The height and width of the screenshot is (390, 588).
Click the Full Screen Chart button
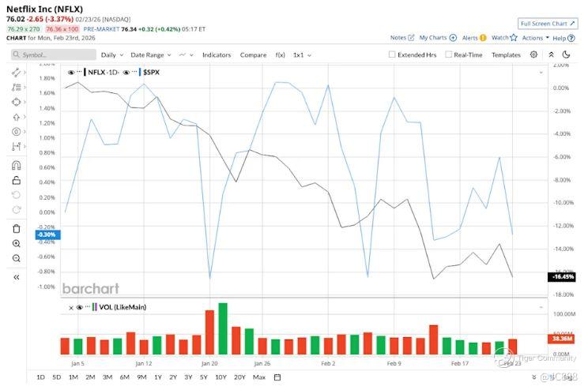(548, 24)
